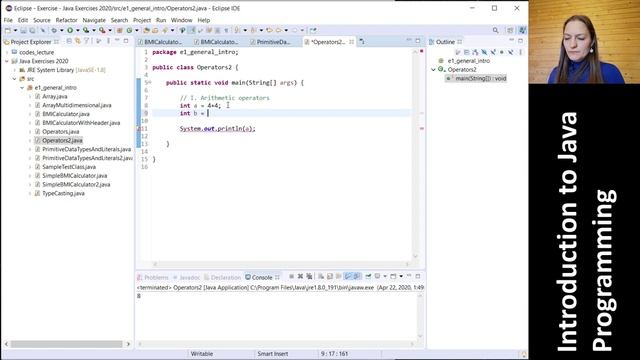The image size is (640, 360).
Task: Click the green Run button in toolbar
Action: point(70,30)
